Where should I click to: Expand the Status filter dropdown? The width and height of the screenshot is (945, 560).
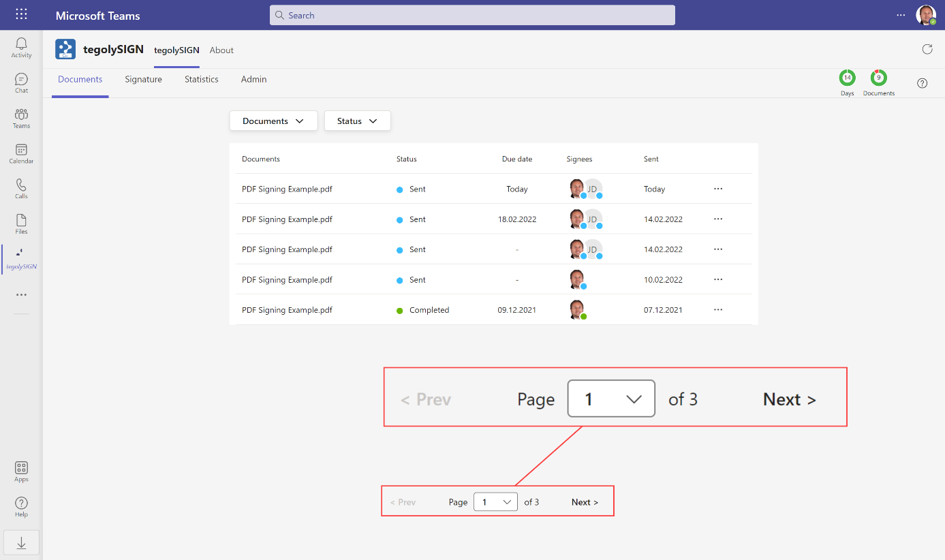357,121
